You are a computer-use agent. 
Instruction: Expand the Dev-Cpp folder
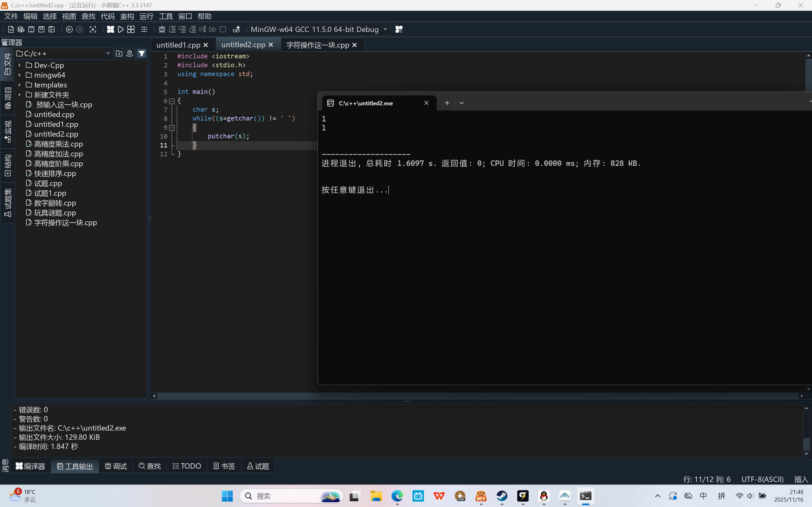click(x=19, y=65)
